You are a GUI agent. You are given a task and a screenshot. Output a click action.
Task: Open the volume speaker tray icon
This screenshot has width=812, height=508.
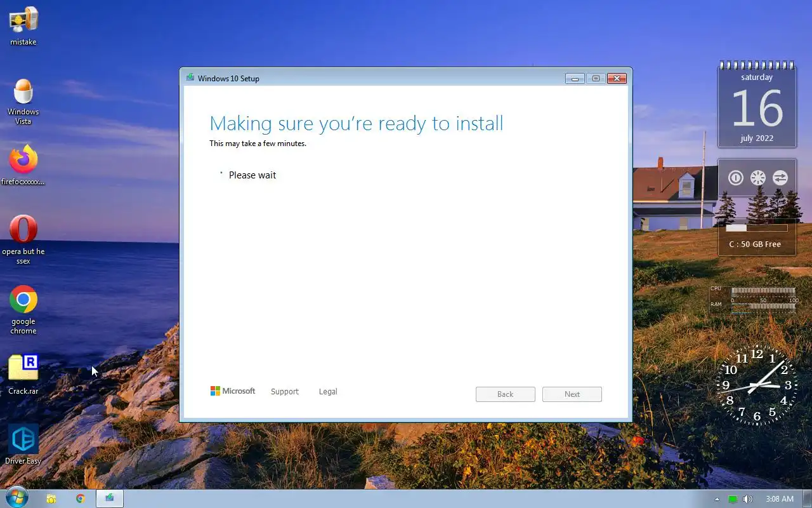pos(748,499)
